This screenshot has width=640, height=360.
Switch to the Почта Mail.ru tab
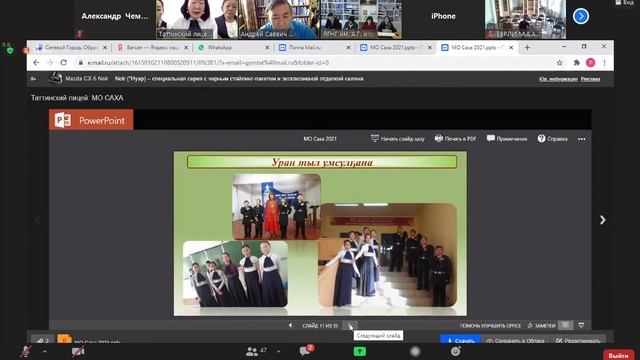tap(315, 48)
